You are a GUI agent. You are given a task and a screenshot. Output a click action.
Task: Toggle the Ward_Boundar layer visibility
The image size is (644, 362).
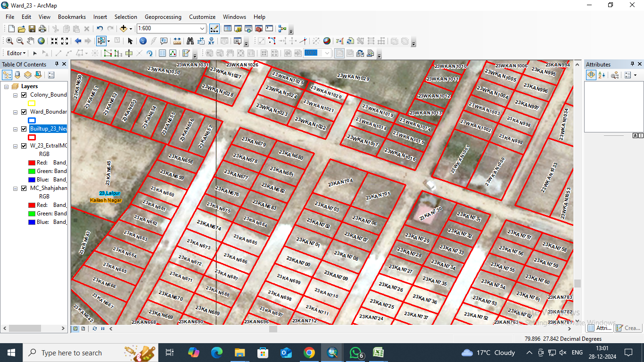(x=24, y=112)
